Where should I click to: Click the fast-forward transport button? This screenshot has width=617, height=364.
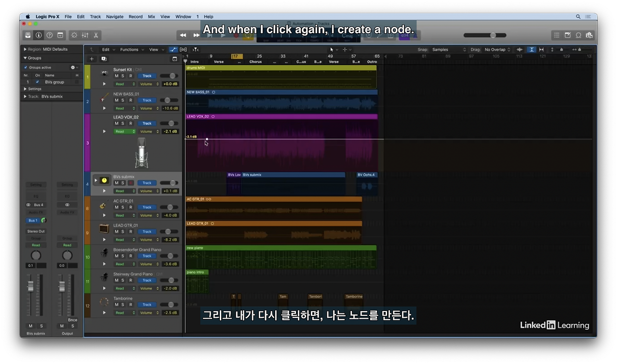(196, 35)
